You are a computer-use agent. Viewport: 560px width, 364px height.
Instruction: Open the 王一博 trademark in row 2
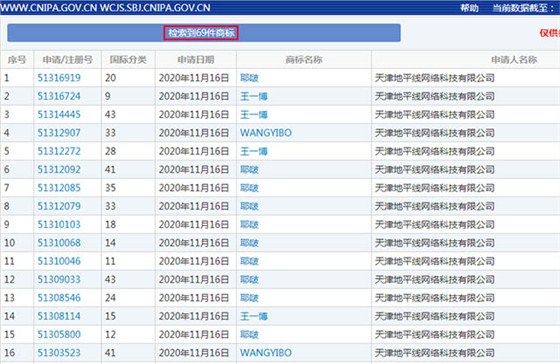tap(254, 96)
